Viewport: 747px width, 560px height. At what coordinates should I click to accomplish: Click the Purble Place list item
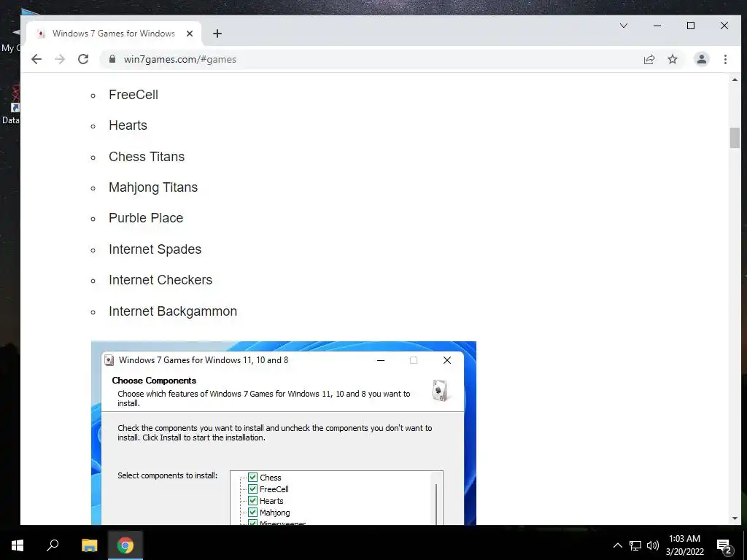(x=146, y=218)
